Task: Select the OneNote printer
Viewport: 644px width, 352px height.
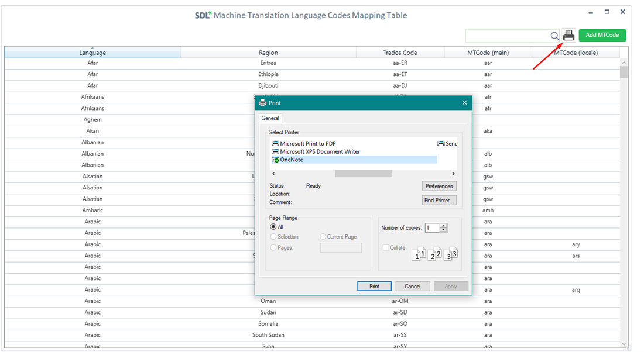Action: click(x=354, y=160)
